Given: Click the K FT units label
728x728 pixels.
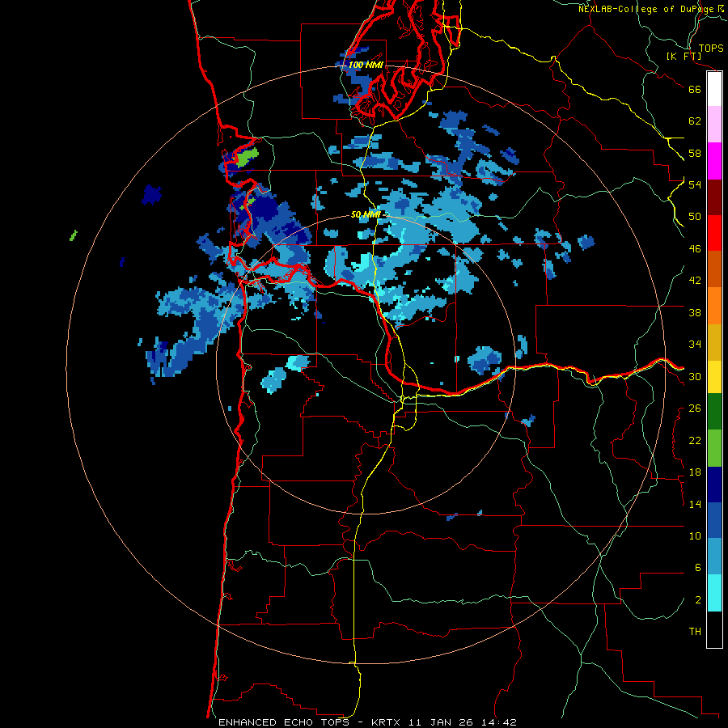Looking at the screenshot, I should point(684,56).
